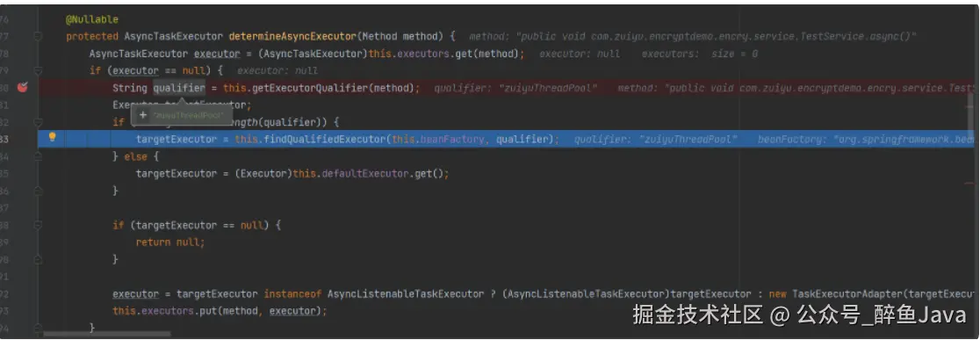Click fold end marker beside closing brace after return null
This screenshot has width=980, height=340.
pos(38,259)
